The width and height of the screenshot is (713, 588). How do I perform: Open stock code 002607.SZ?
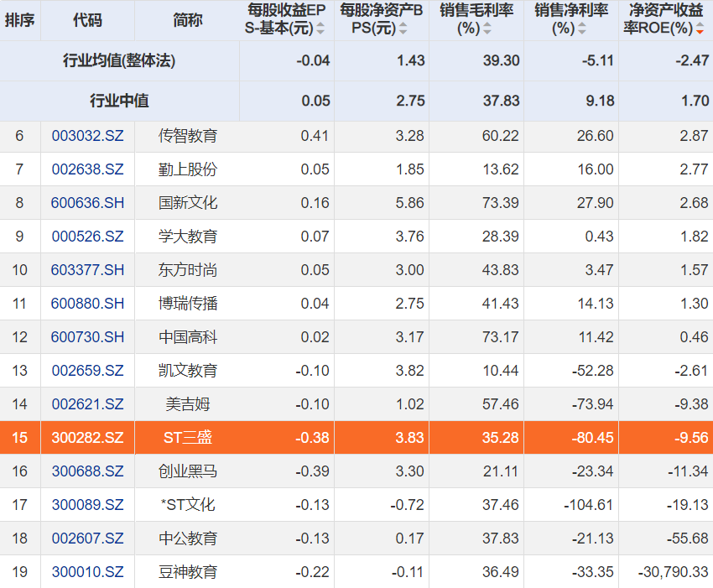point(88,539)
